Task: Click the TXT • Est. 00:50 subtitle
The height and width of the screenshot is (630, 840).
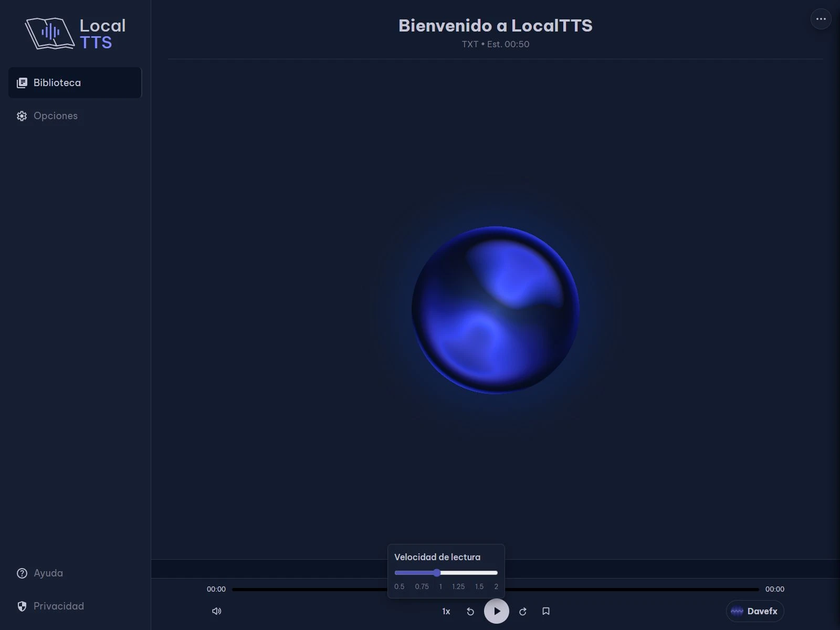Action: coord(496,44)
